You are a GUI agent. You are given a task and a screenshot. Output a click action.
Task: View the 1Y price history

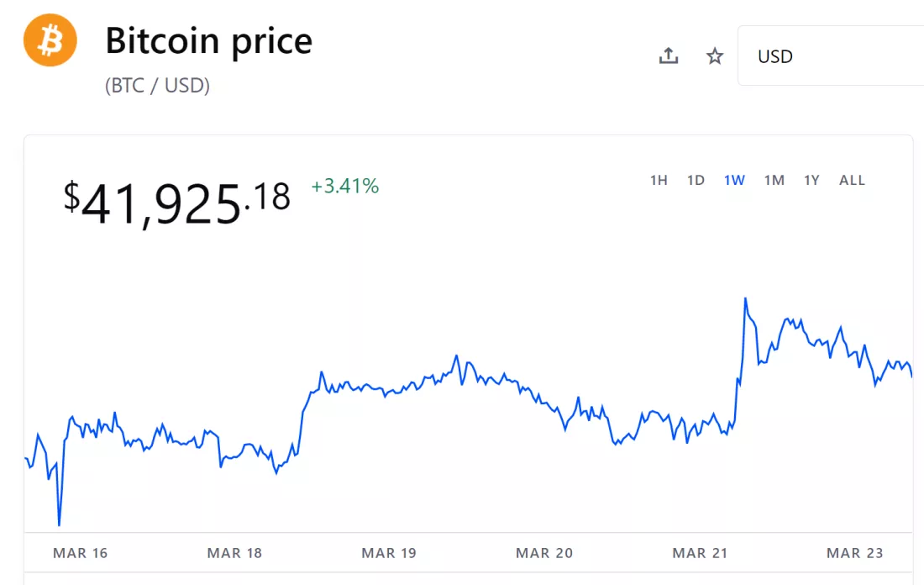coord(811,180)
